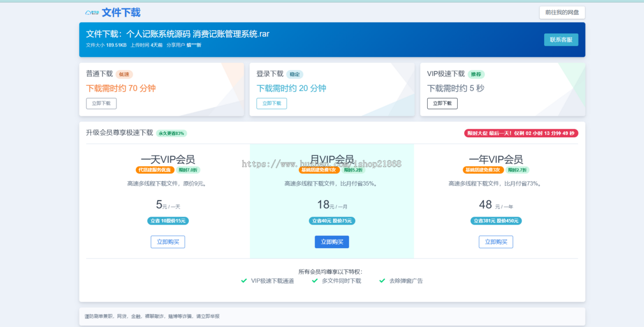Click the 推荐 badge next to VIP极速下载
The height and width of the screenshot is (327, 644).
pyautogui.click(x=476, y=75)
